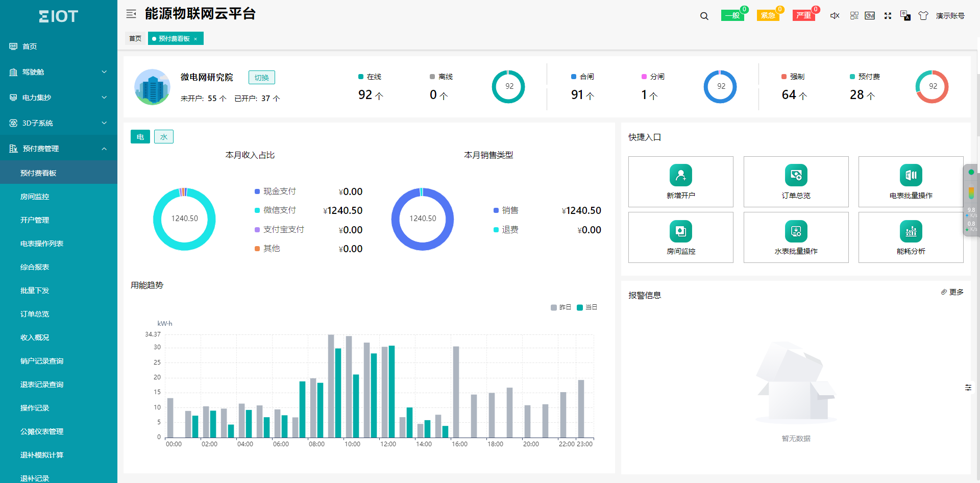Image resolution: width=980 pixels, height=483 pixels.
Task: Open 能耗分析 quick entry icon
Action: (x=911, y=231)
